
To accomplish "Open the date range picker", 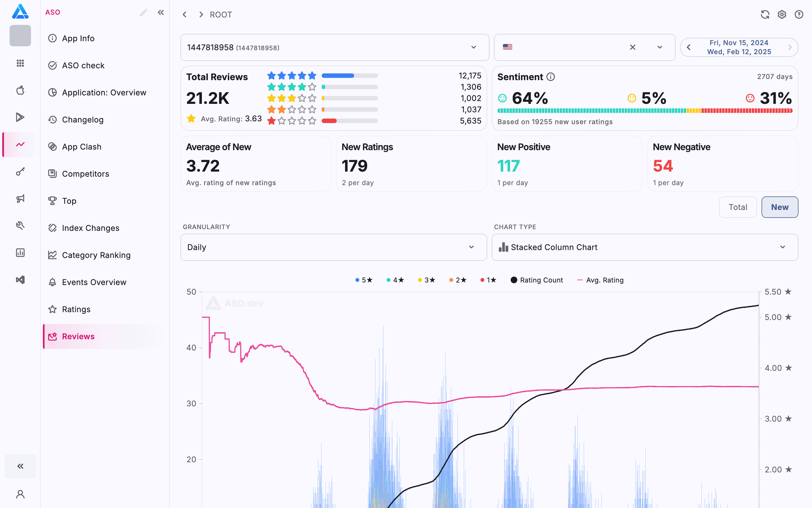I will 739,47.
